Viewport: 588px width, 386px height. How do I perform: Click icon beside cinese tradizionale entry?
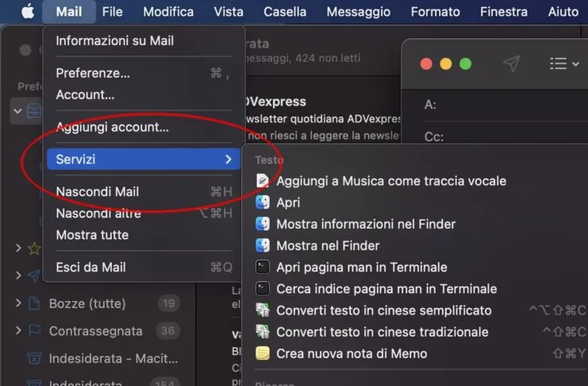(x=263, y=332)
